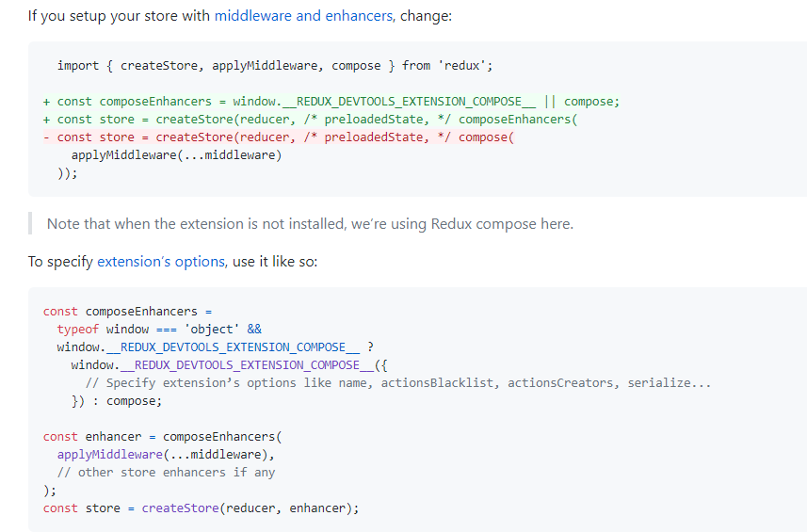Click the note 'Note that when the extension is not installed'
This screenshot has height=532, width=807.
point(311,224)
